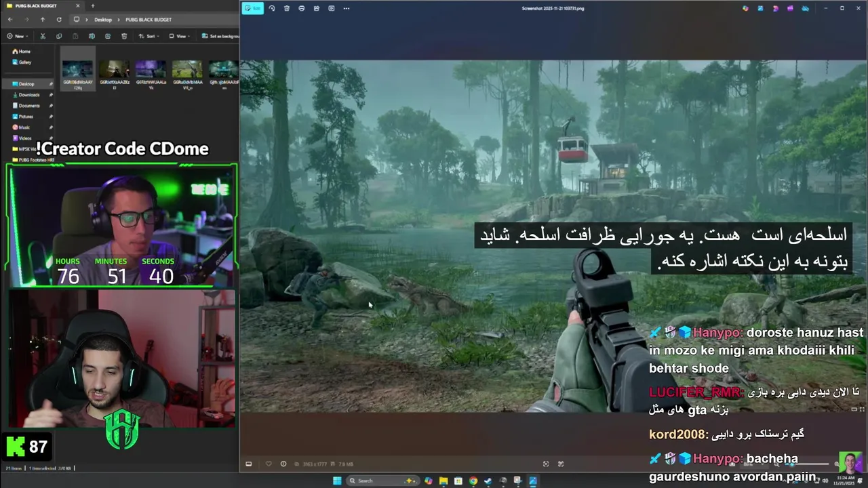This screenshot has width=868, height=488.
Task: Open Downloads in Explorer sidebar
Action: [28, 95]
